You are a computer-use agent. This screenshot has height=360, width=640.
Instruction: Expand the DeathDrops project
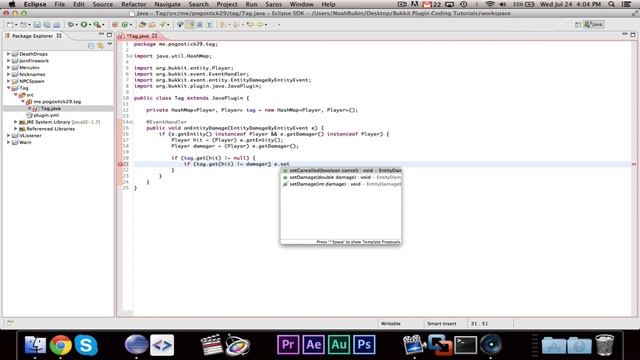(8, 54)
